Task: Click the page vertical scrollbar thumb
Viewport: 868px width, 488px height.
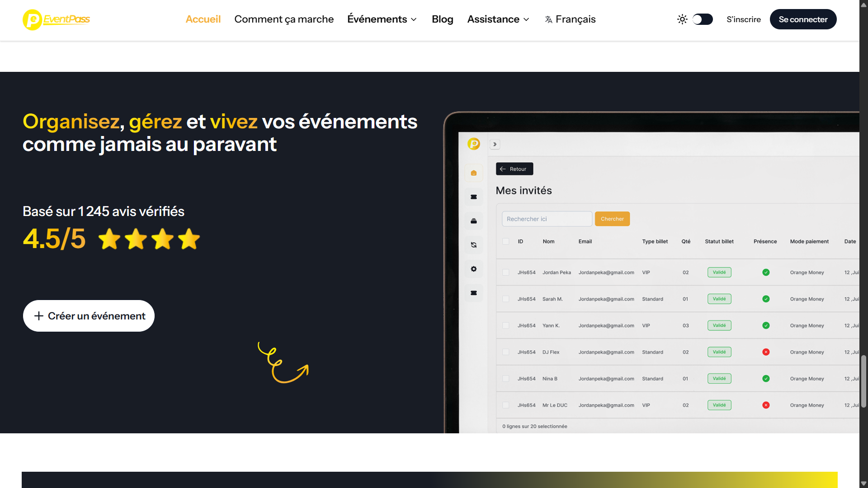Action: [863, 381]
